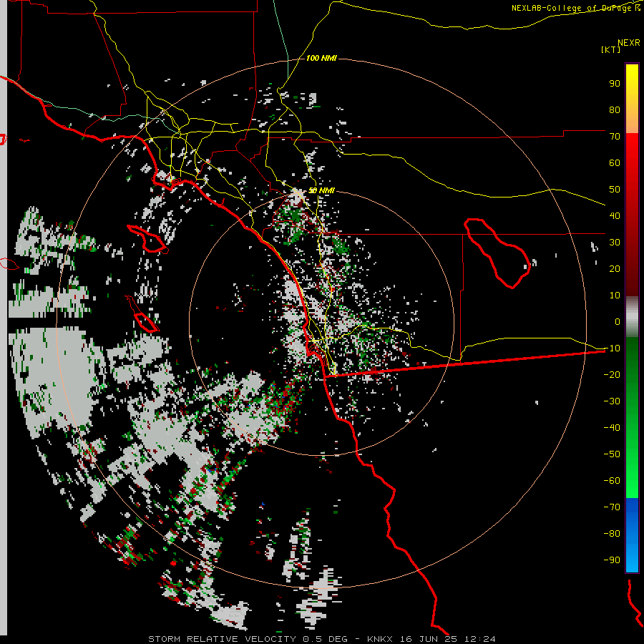This screenshot has width=644, height=644.
Task: Click the 0 value on velocity scale
Action: pyautogui.click(x=618, y=321)
